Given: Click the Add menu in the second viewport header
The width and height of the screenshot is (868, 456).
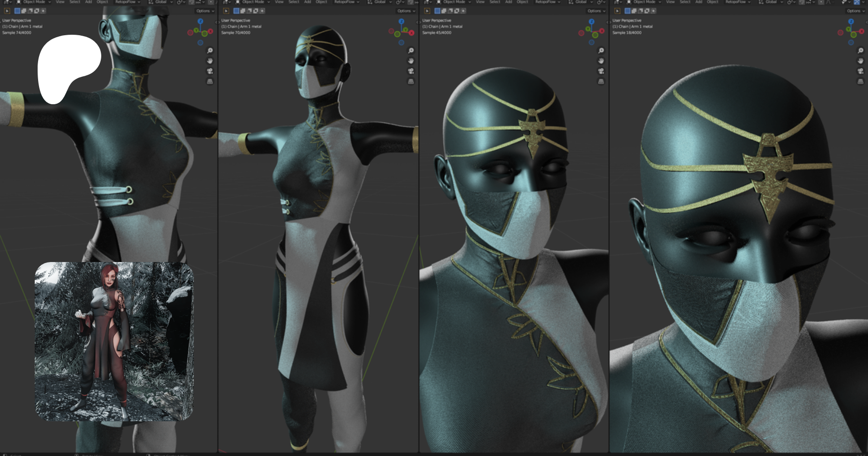Looking at the screenshot, I should coord(308,2).
